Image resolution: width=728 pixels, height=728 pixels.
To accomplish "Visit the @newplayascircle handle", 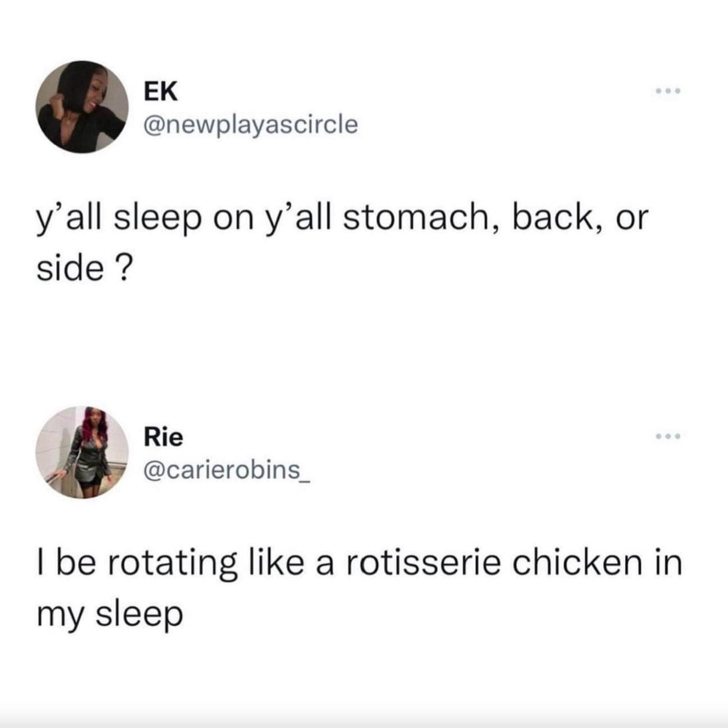I will [x=250, y=125].
